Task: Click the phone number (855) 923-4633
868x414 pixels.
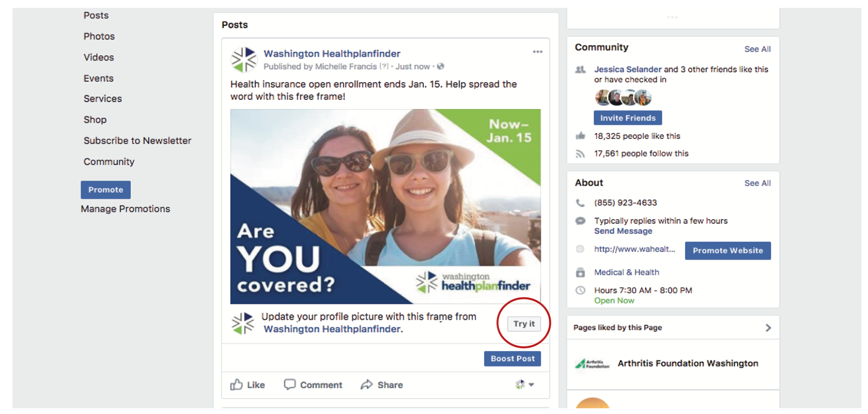Action: point(625,203)
